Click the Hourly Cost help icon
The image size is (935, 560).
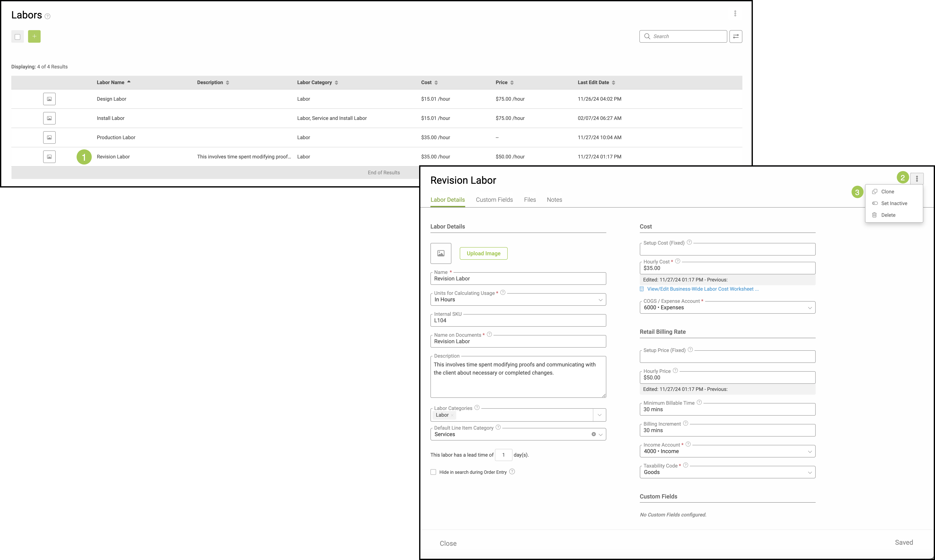pos(677,261)
